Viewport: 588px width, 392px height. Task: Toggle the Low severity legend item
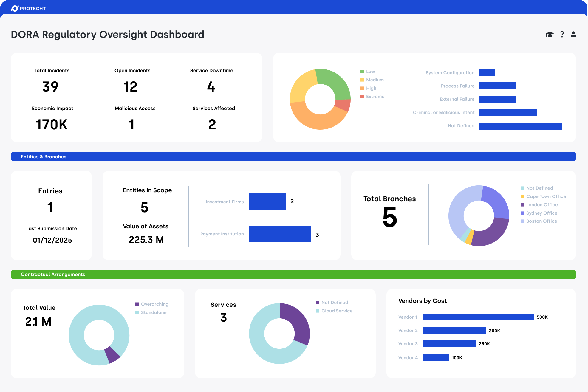[370, 72]
